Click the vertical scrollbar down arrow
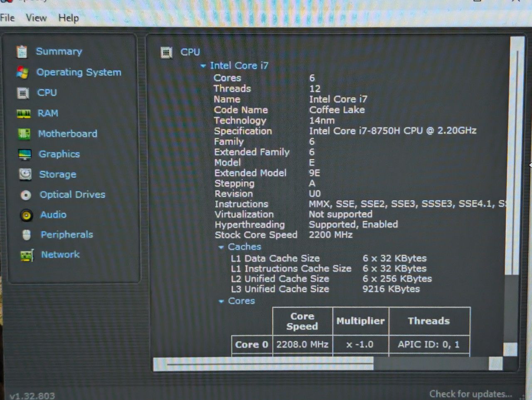 pos(510,349)
